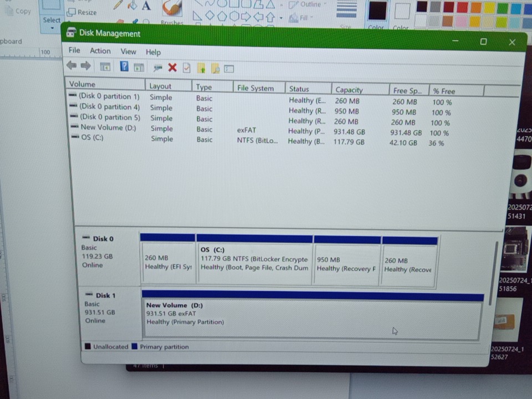
Task: Pick the diamond shape in Paint
Action: coord(209,16)
